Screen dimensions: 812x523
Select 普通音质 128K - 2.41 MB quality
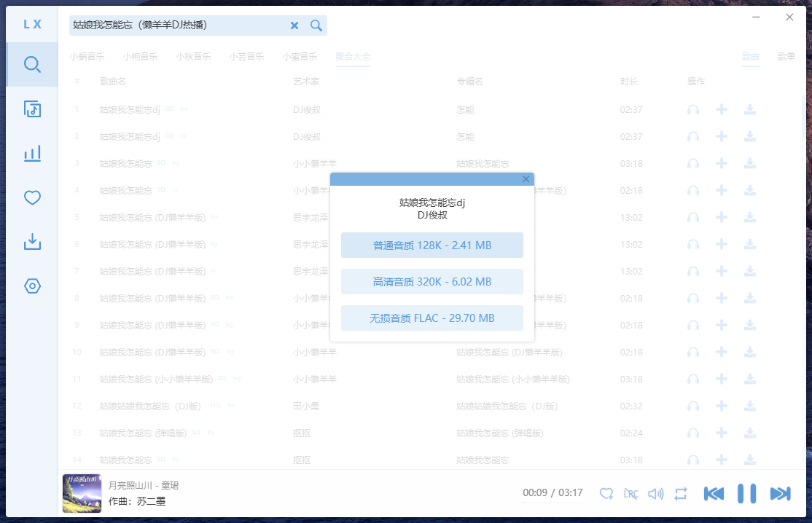[432, 245]
